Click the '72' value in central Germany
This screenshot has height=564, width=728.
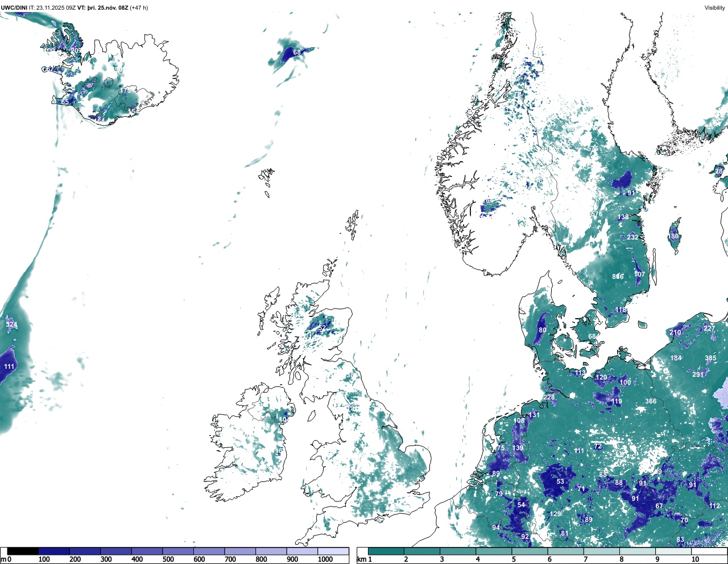coord(598,447)
